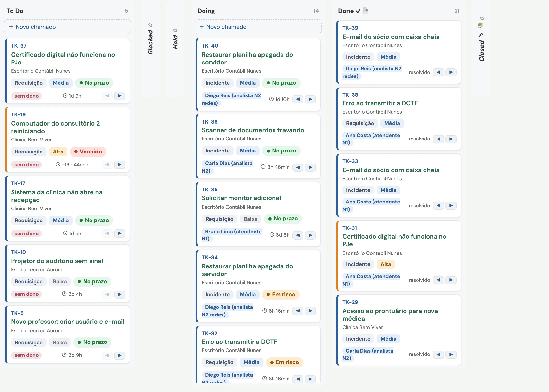This screenshot has height=392, width=549.
Task: Move TK-29 back with left arrow
Action: click(438, 354)
